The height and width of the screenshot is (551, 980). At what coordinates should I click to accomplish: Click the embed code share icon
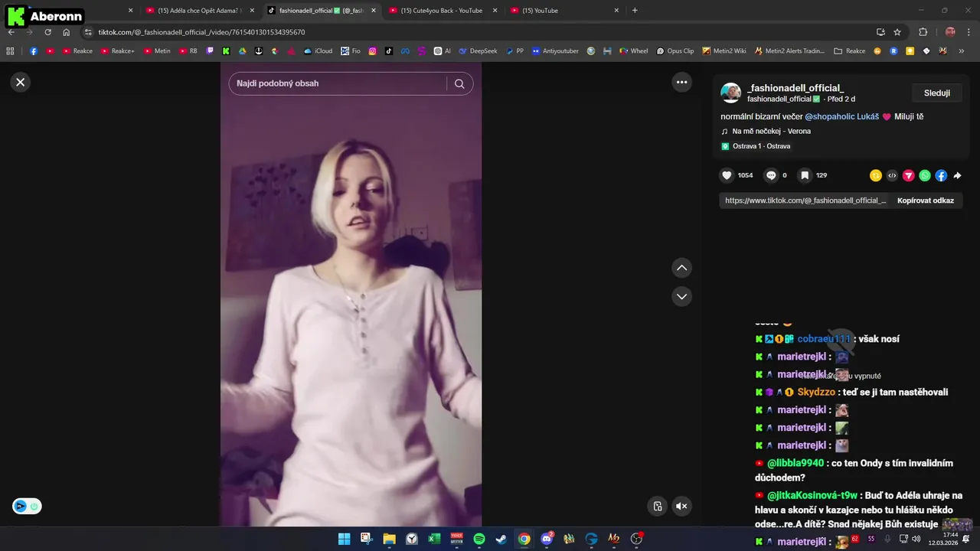892,175
